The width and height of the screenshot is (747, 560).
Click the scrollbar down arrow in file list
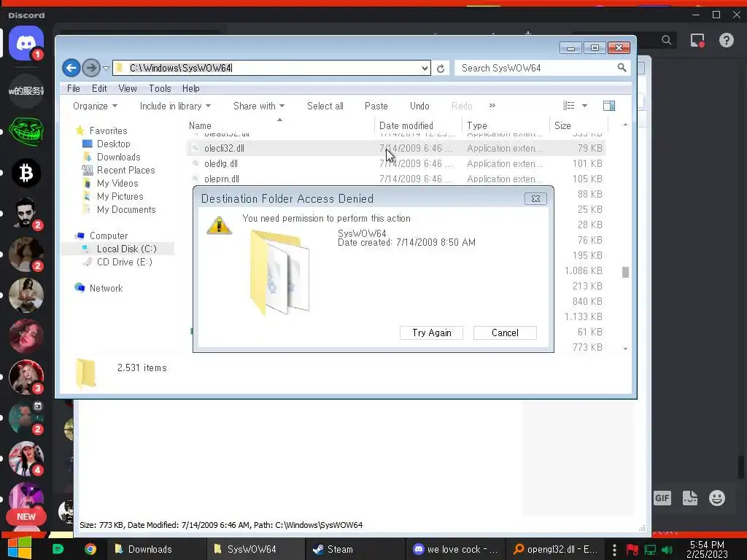click(x=625, y=349)
